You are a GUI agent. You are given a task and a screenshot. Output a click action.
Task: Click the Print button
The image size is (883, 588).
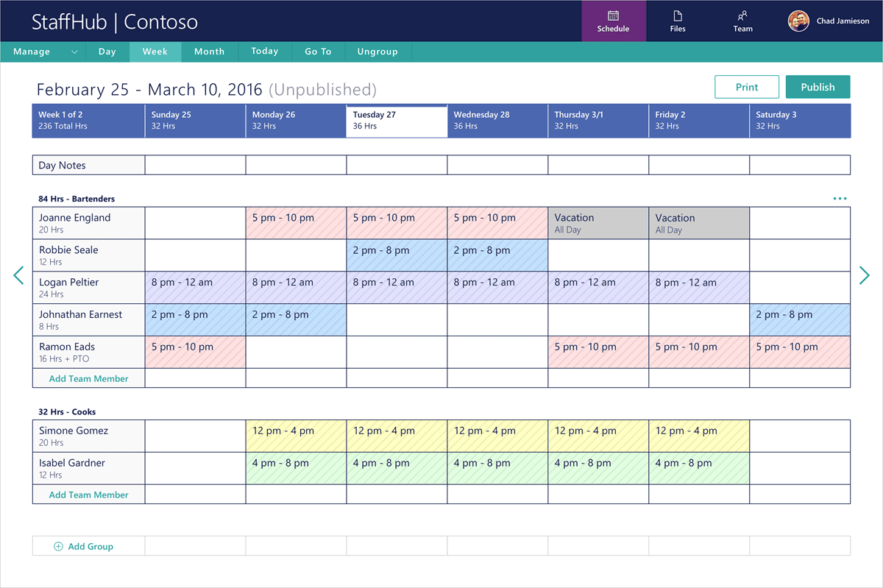tap(746, 86)
